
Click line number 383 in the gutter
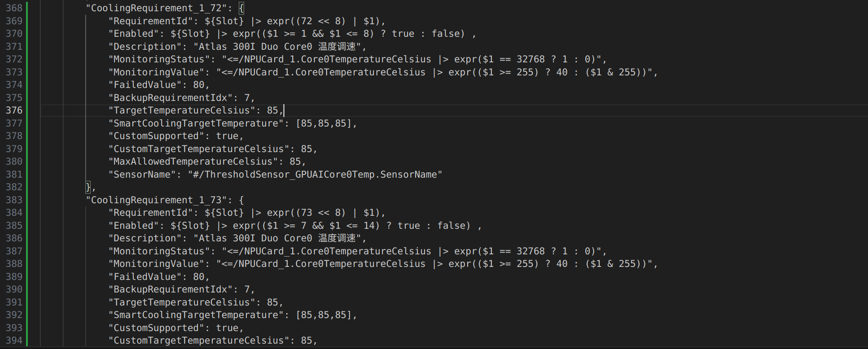click(14, 200)
